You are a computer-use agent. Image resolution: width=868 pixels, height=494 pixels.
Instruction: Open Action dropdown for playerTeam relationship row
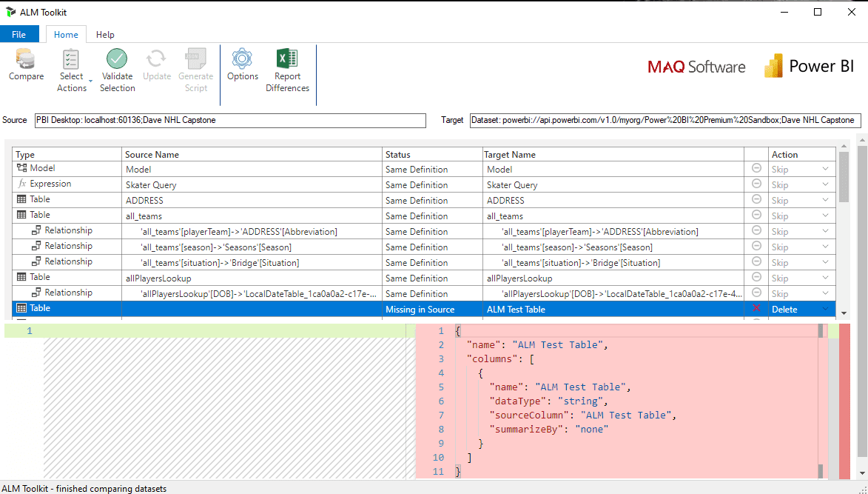[825, 231]
